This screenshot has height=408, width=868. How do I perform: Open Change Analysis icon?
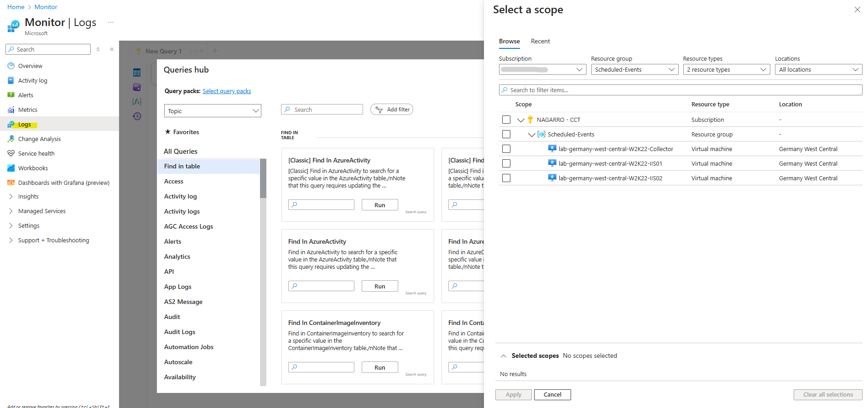[11, 139]
